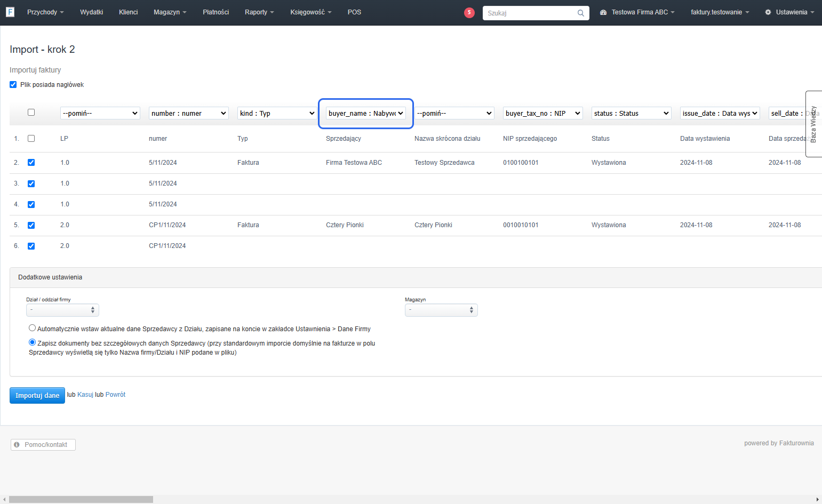This screenshot has height=504, width=822.
Task: Click the scrollbar right arrow
Action: (818, 500)
